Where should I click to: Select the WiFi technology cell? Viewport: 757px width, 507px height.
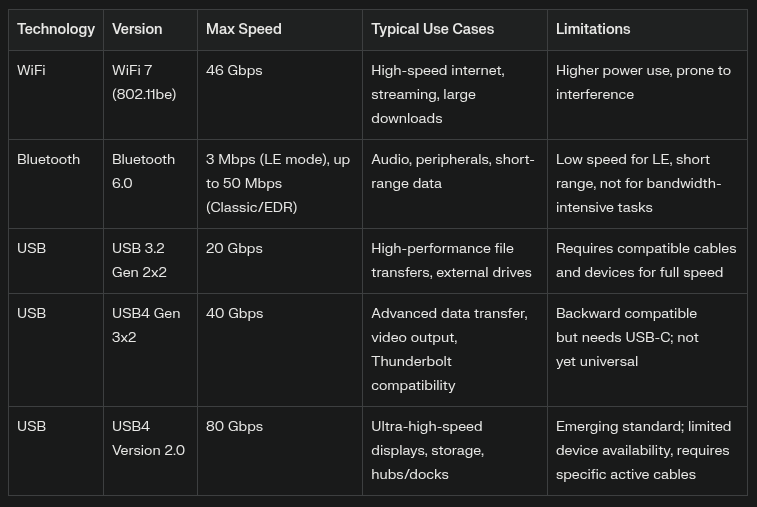(31, 71)
